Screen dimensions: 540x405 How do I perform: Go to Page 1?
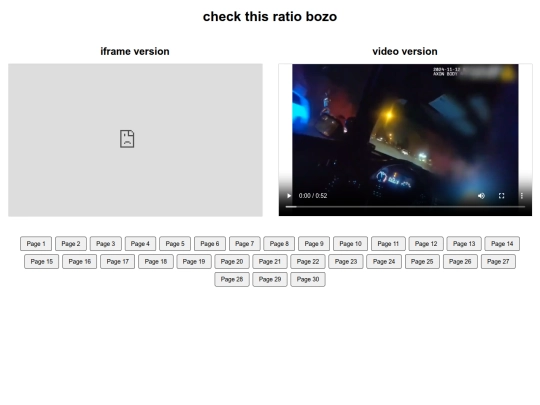click(36, 244)
